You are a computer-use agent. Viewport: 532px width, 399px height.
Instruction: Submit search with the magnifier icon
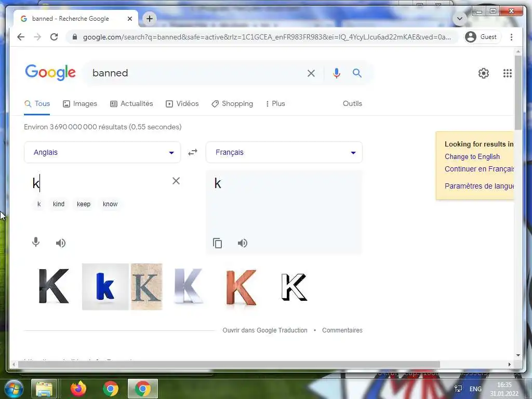[357, 73]
